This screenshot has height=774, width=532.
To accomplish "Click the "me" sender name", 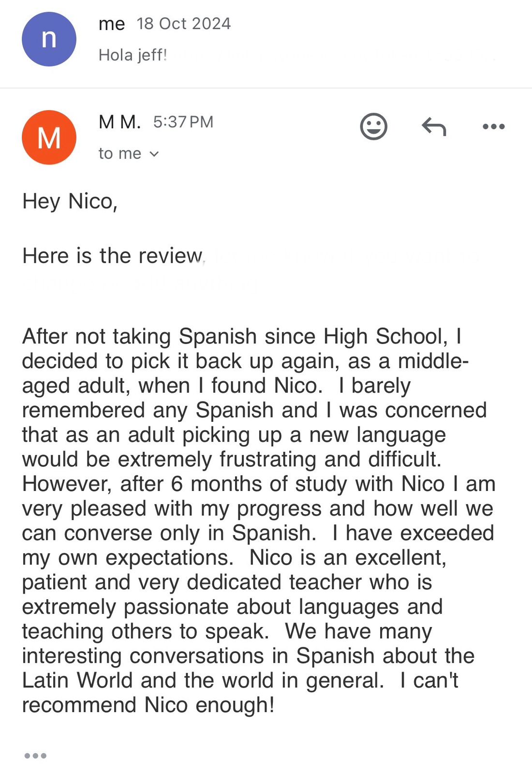I will [112, 24].
